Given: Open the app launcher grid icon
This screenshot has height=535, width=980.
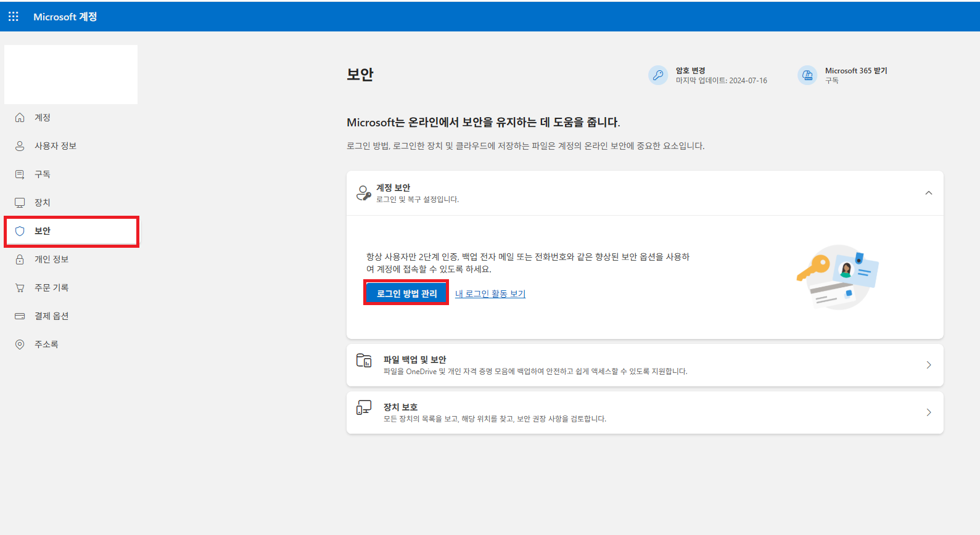Looking at the screenshot, I should pos(14,17).
